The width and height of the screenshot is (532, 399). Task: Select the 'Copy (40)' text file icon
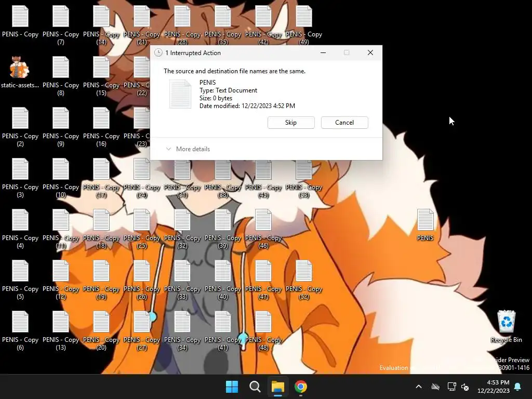pos(223,271)
